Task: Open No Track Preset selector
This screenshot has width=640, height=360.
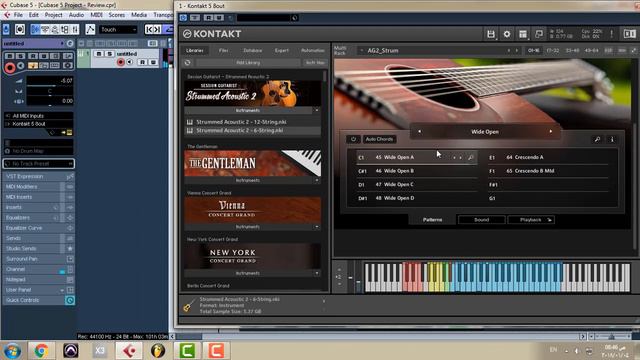Action: coord(39,164)
